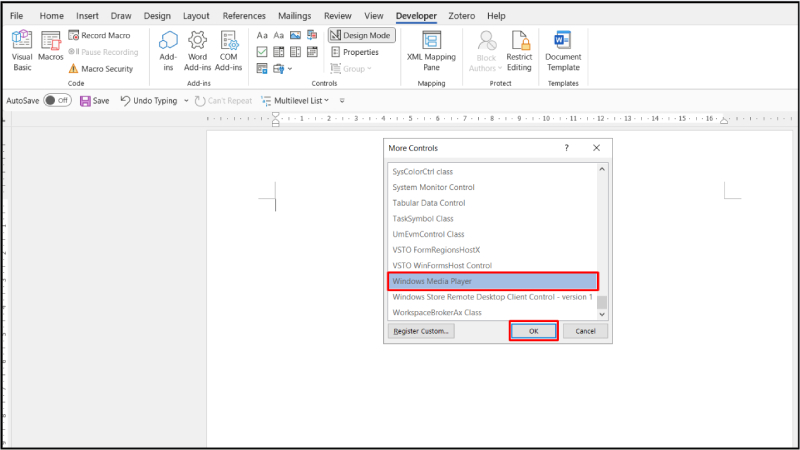This screenshot has height=450, width=800.
Task: Open Document Template
Action: click(563, 48)
